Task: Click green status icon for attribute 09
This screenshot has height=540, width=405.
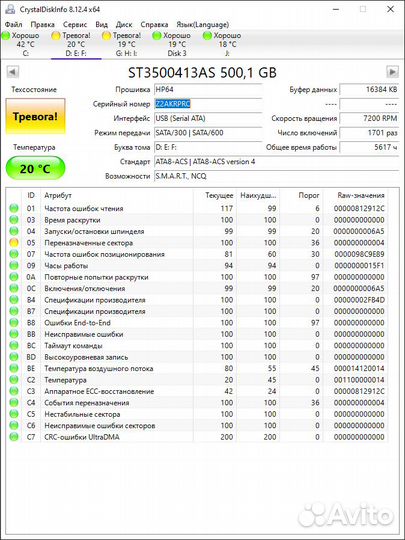Action: [x=14, y=265]
